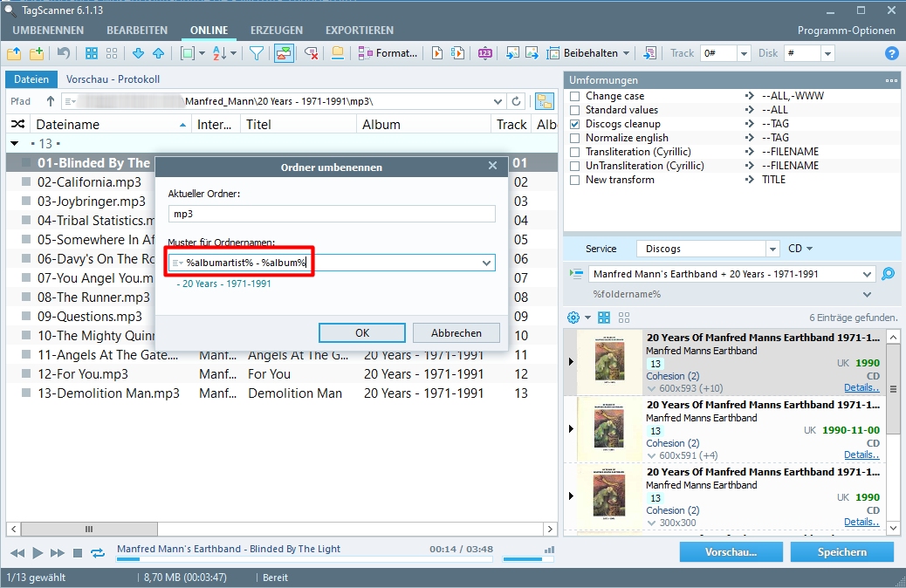The width and height of the screenshot is (906, 588).
Task: Click the undo arrow icon
Action: (x=64, y=54)
